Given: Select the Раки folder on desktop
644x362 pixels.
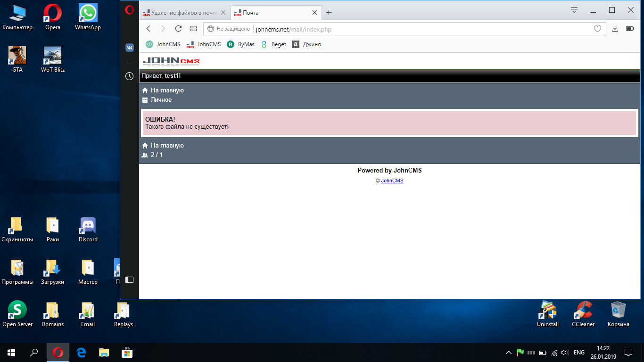Looking at the screenshot, I should tap(53, 230).
